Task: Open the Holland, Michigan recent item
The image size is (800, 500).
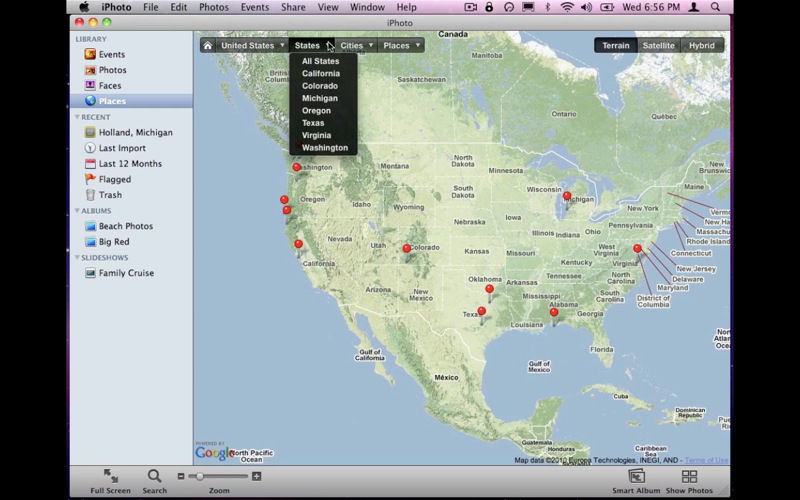Action: (129, 132)
